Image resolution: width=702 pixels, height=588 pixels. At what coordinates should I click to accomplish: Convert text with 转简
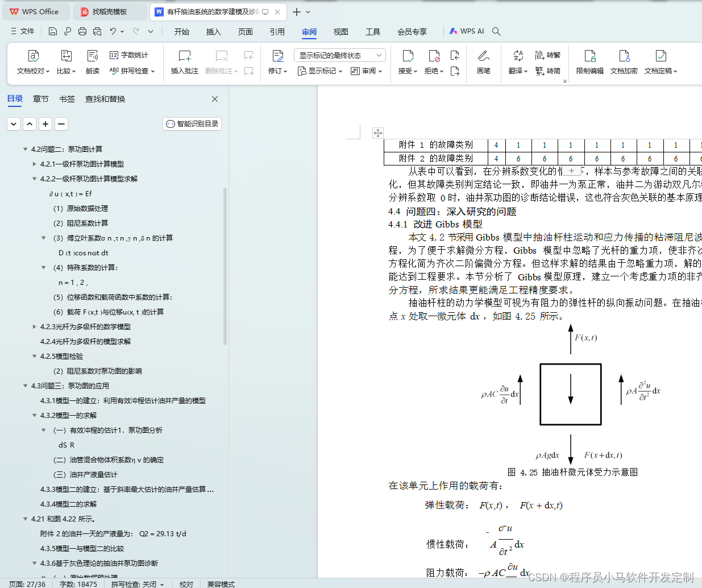[548, 71]
